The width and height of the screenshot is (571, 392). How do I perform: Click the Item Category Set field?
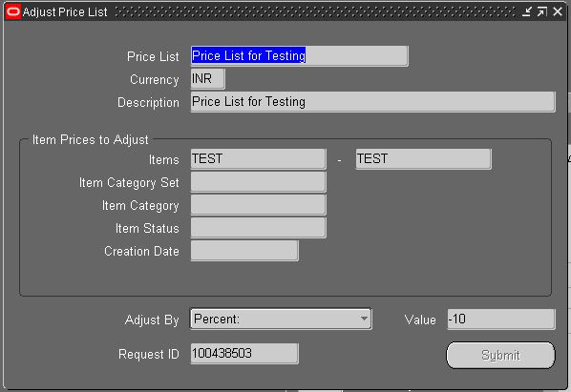pyautogui.click(x=258, y=182)
